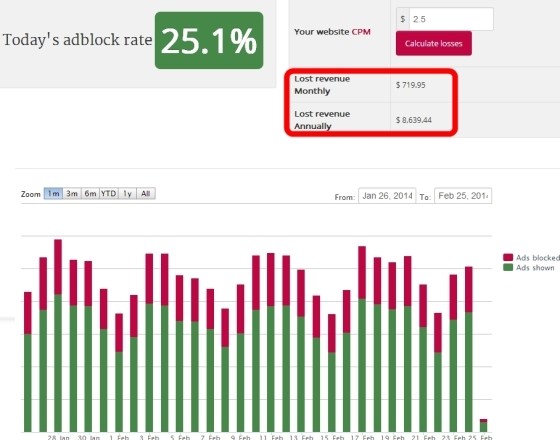This screenshot has width=560, height=440.
Task: Select the 1m zoom range
Action: (x=53, y=194)
